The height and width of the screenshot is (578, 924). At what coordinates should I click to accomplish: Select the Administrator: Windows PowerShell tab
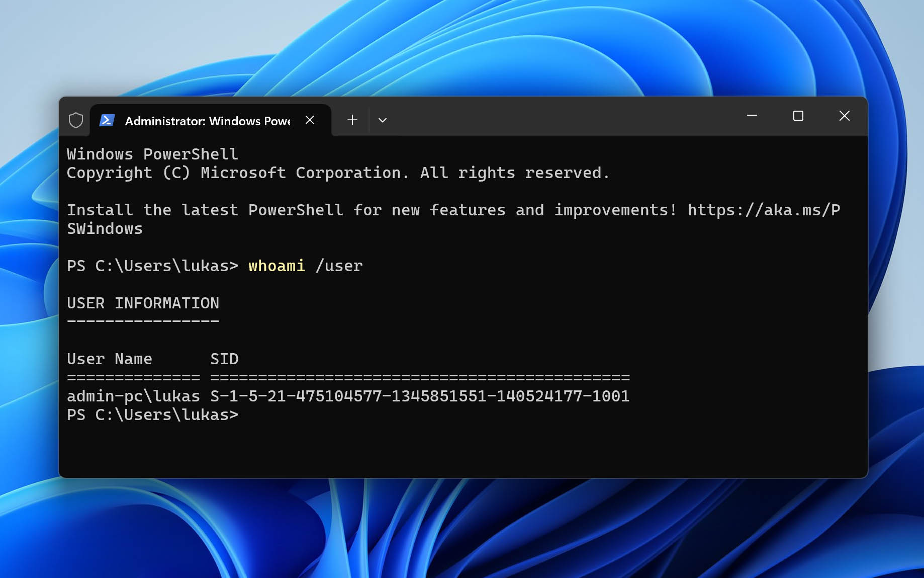(x=211, y=120)
